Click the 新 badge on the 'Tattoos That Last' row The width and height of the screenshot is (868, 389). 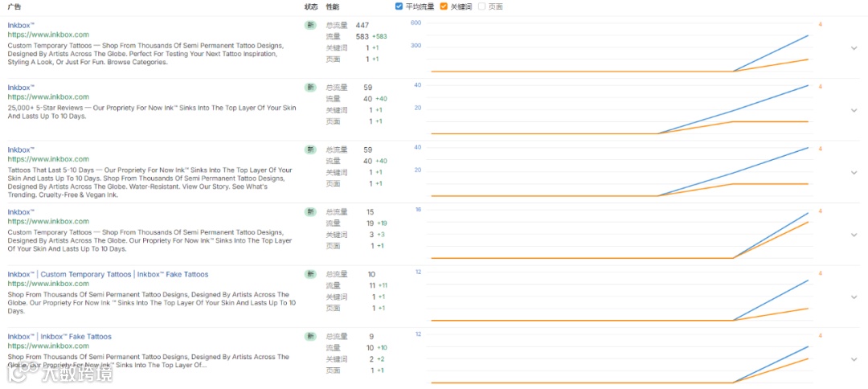tap(310, 150)
